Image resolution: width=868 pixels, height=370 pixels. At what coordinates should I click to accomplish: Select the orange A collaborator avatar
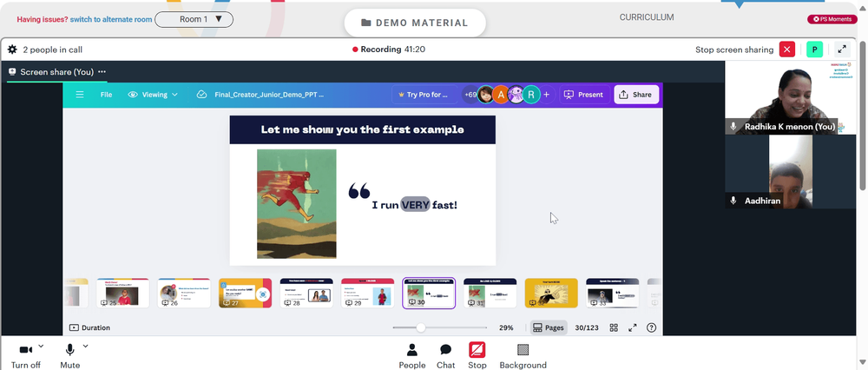pyautogui.click(x=501, y=95)
